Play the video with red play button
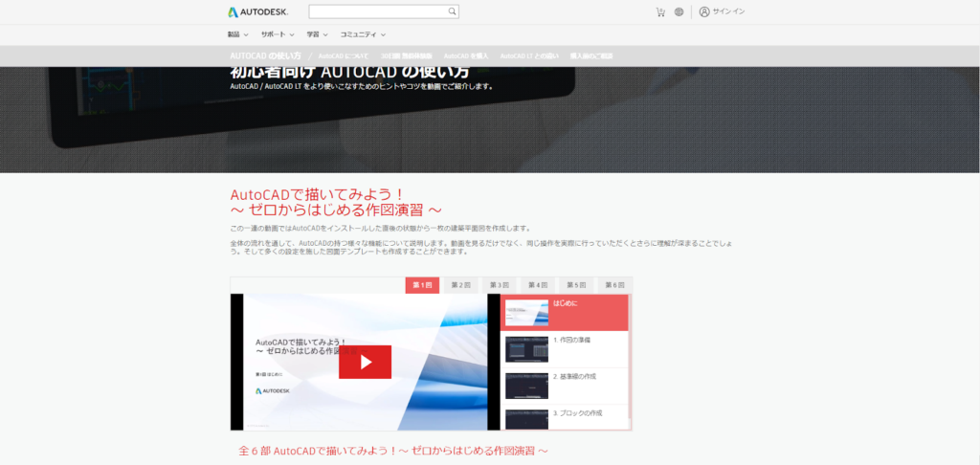The width and height of the screenshot is (980, 465). [x=365, y=362]
